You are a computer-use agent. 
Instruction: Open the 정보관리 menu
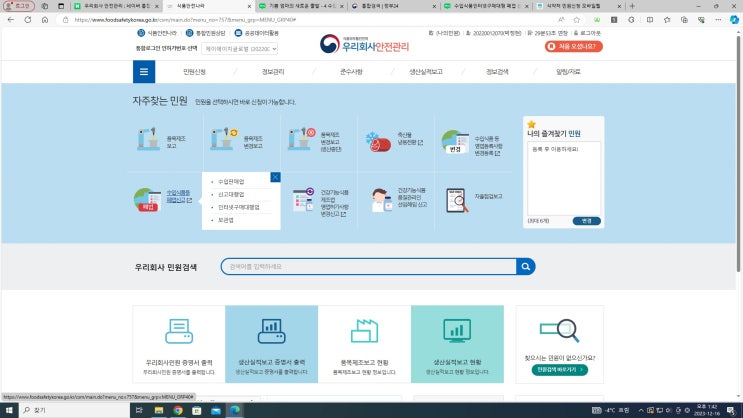pyautogui.click(x=273, y=72)
